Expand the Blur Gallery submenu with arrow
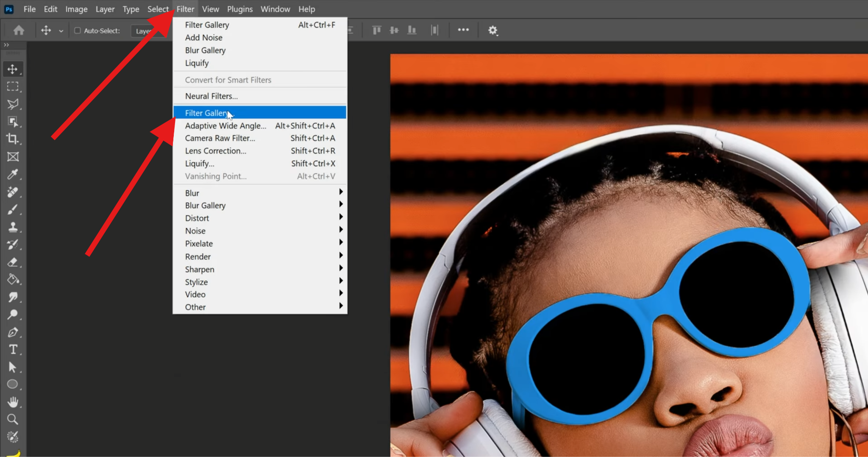This screenshot has width=868, height=457. point(260,205)
